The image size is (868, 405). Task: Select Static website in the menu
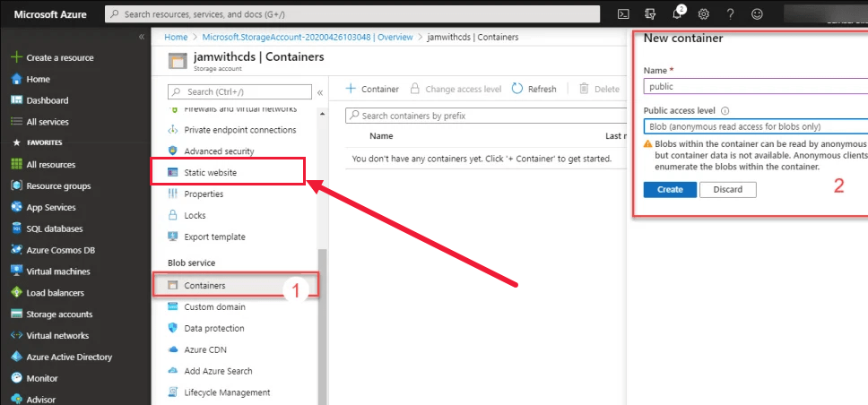(x=210, y=172)
